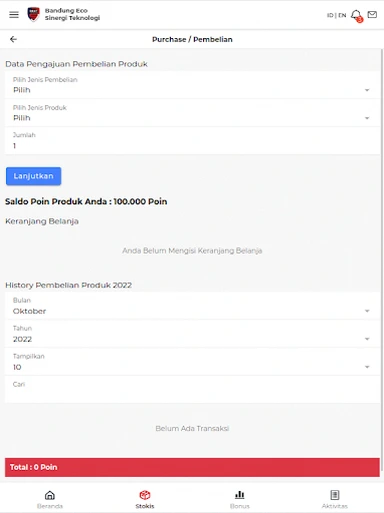Click the Lanjutkan button
Image resolution: width=384 pixels, height=513 pixels.
click(x=33, y=176)
